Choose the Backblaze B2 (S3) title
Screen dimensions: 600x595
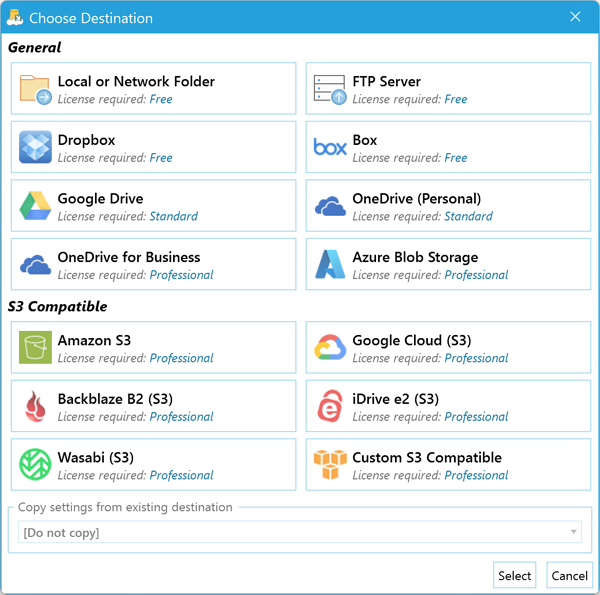[115, 399]
